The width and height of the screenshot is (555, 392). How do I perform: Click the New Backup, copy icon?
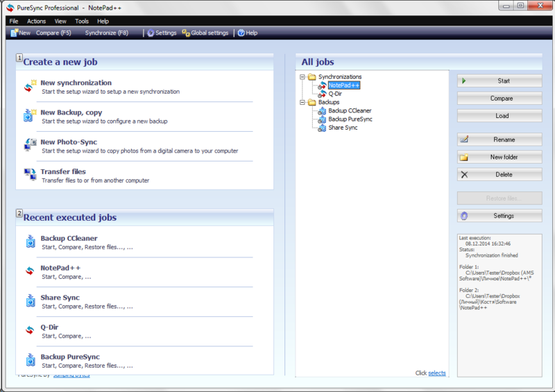[x=30, y=116]
